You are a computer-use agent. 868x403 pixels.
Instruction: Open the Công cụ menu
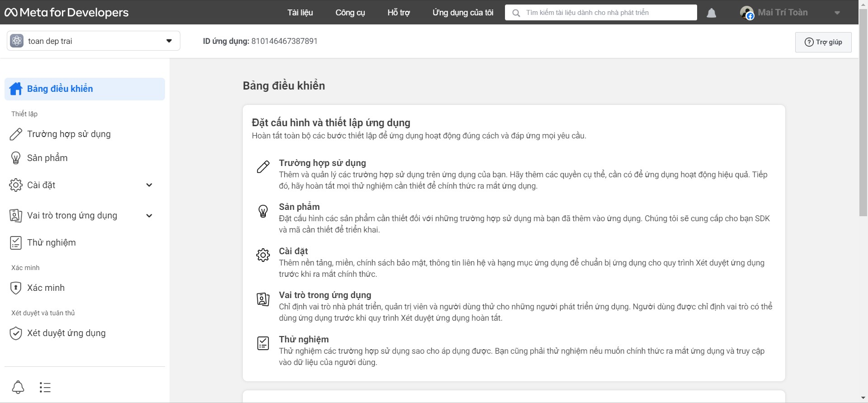(x=350, y=13)
